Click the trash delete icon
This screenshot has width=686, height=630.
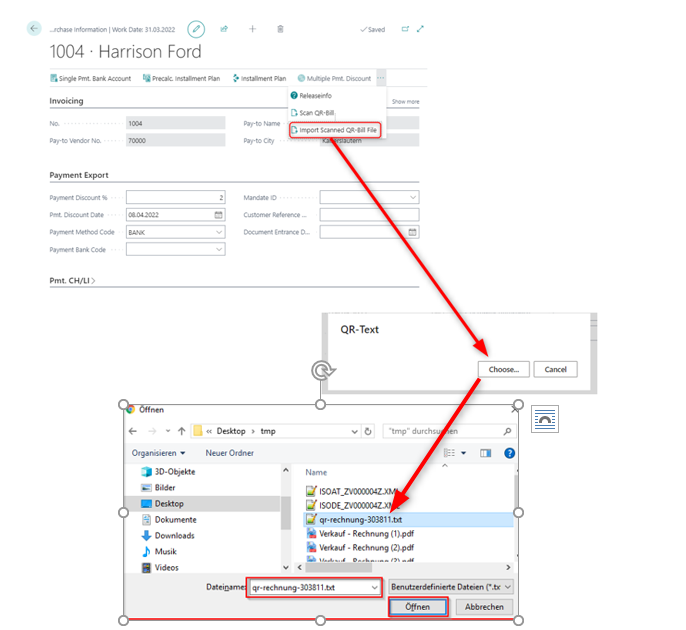pos(280,29)
